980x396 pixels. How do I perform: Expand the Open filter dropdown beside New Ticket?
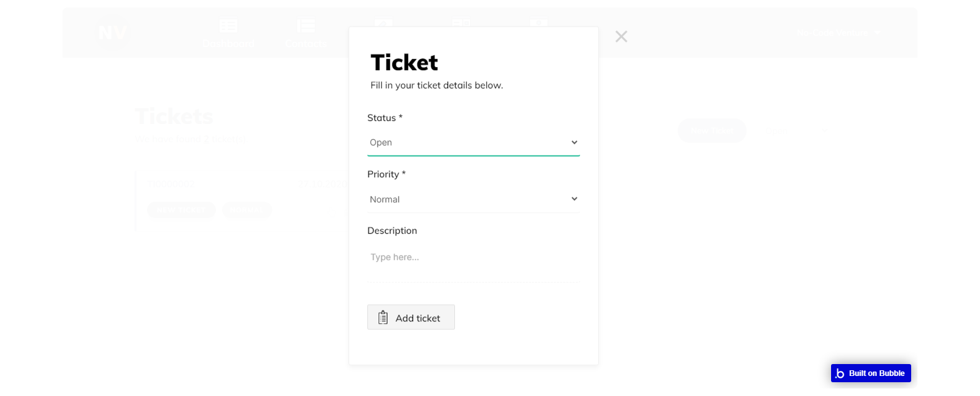pyautogui.click(x=796, y=132)
